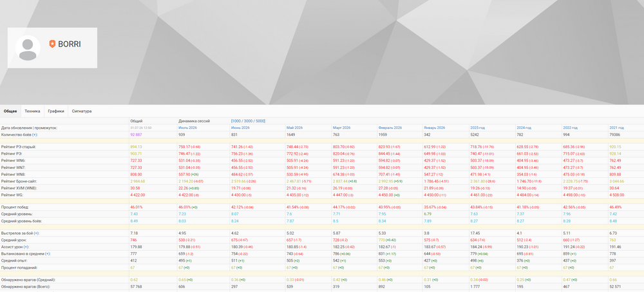The image size is (644, 292).
Task: Open the Июнь 2026 period link
Action: click(240, 128)
